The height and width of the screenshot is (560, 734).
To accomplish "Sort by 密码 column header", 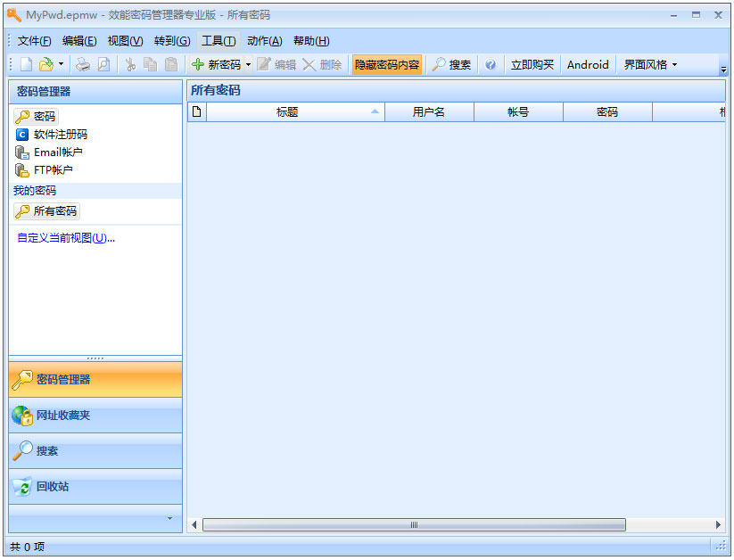I will 607,111.
